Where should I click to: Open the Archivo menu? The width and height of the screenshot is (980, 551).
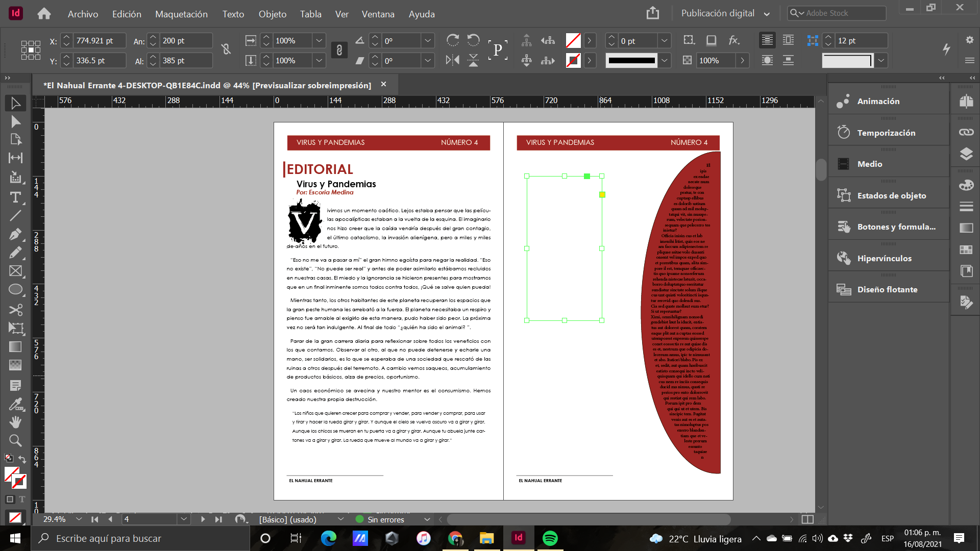83,14
